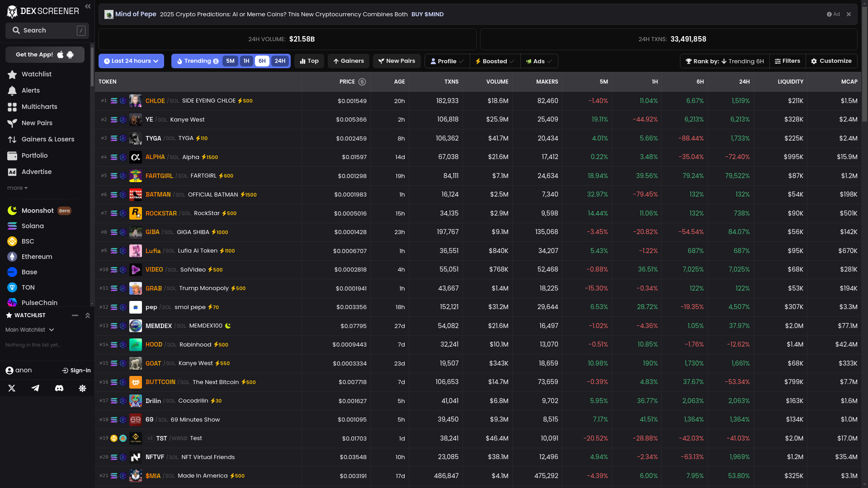The image size is (868, 488).
Task: Expand the Boosted filter dropdown
Action: [x=495, y=61]
